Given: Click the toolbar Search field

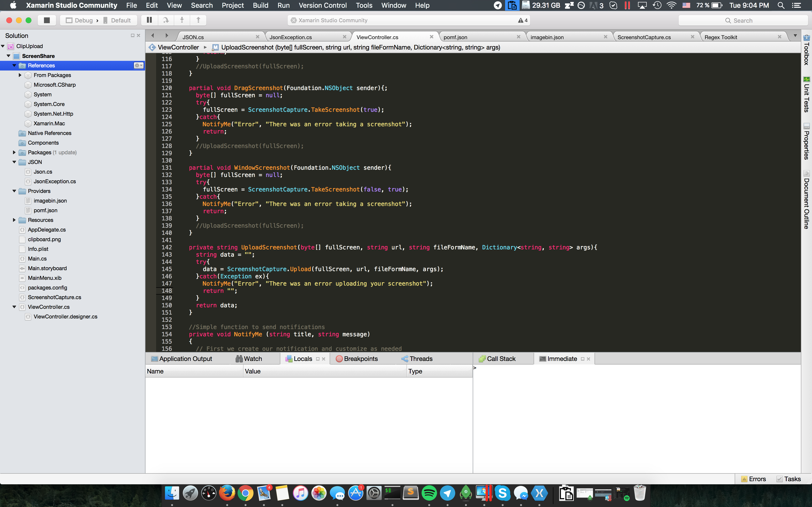Looking at the screenshot, I should [x=743, y=21].
